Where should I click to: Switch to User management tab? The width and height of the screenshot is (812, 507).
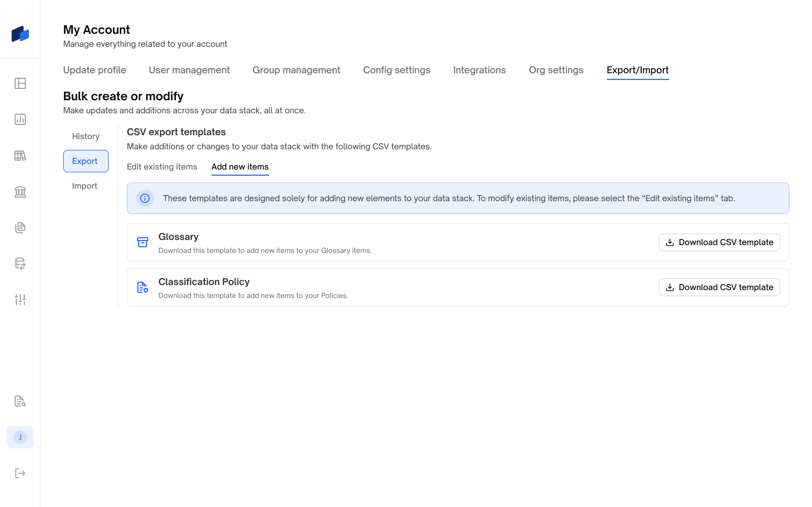(189, 70)
